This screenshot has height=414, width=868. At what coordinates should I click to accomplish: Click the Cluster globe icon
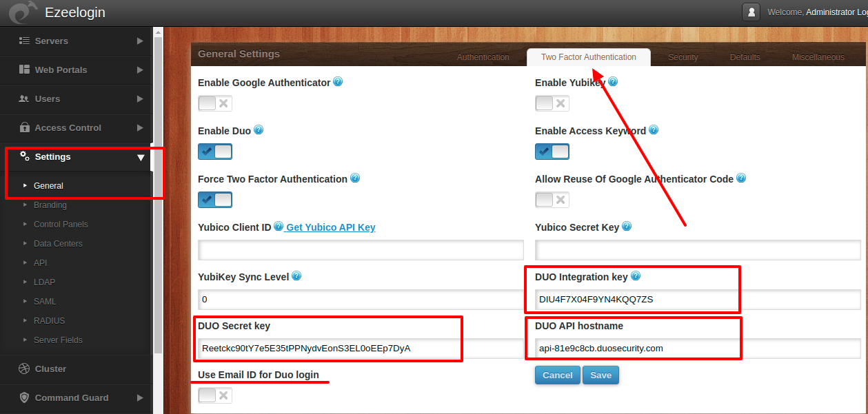(x=24, y=369)
